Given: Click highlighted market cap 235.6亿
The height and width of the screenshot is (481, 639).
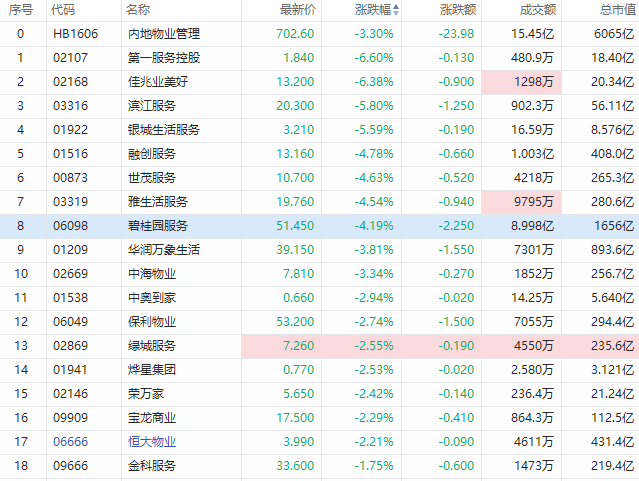Looking at the screenshot, I should 613,346.
